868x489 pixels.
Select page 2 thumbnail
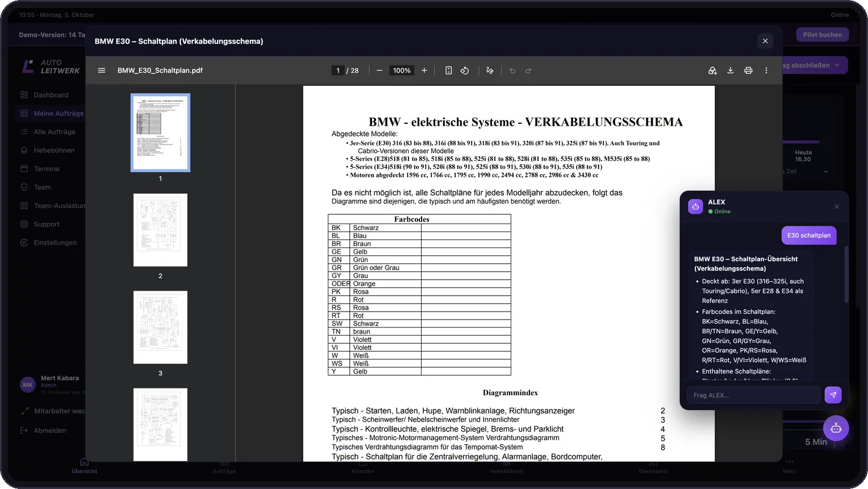point(160,230)
